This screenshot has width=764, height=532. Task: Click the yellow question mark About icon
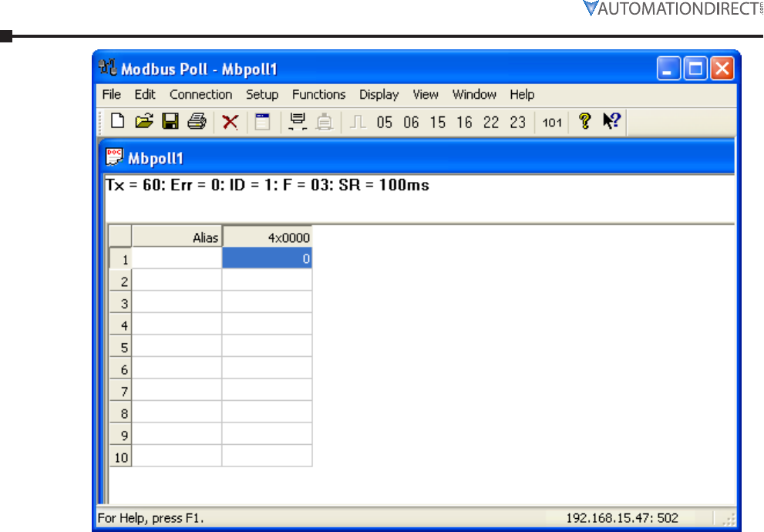click(x=584, y=121)
